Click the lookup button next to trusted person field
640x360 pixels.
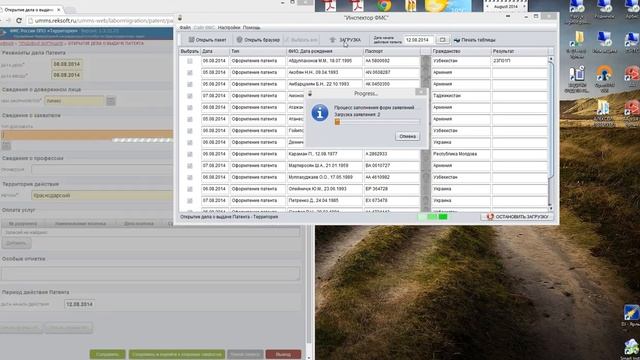[111, 101]
